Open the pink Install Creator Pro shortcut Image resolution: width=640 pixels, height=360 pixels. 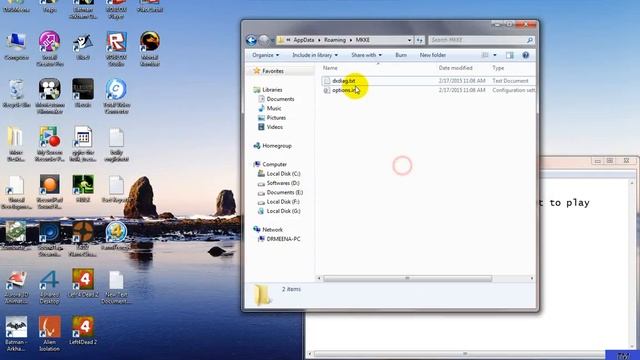(x=50, y=49)
